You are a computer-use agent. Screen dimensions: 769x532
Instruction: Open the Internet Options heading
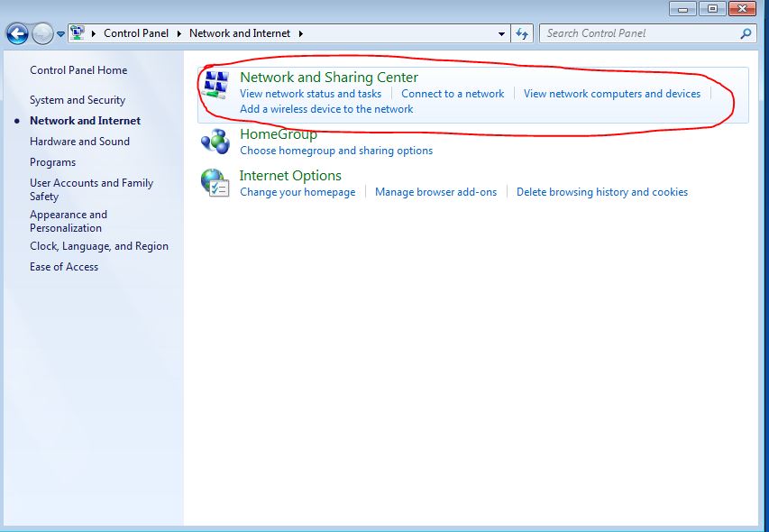290,176
